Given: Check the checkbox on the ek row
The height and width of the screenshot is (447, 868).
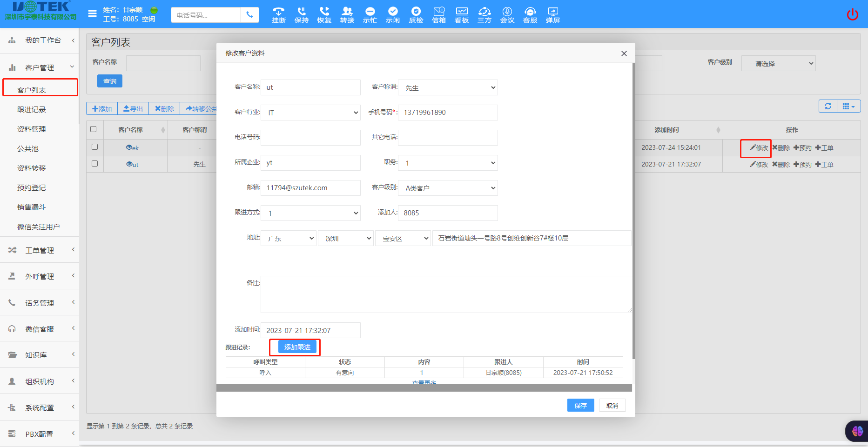Looking at the screenshot, I should click(x=94, y=147).
